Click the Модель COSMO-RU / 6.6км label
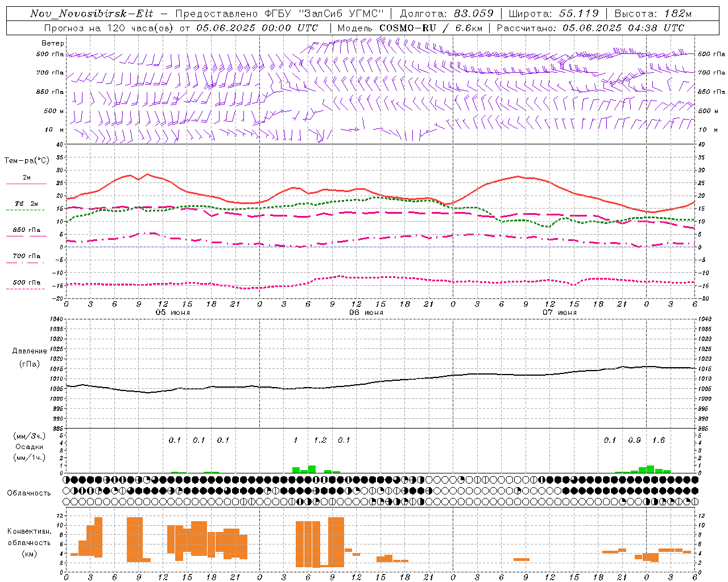The image size is (728, 582). coord(410,28)
